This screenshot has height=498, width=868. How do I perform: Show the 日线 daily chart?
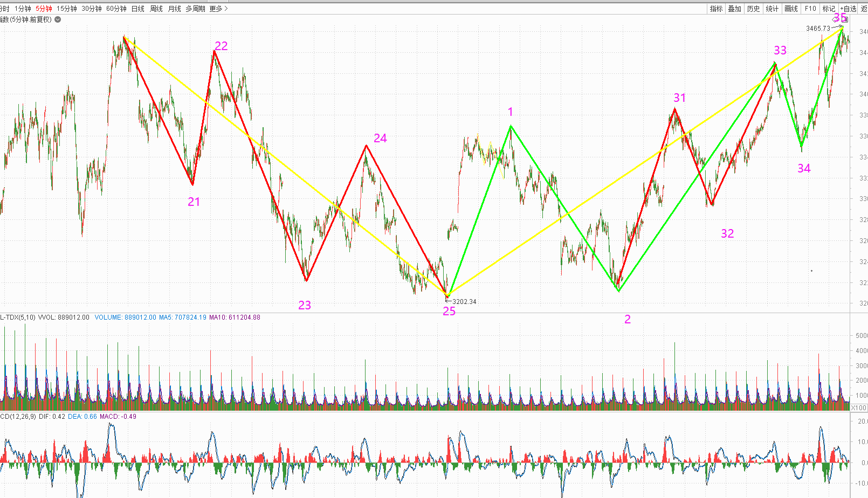(138, 9)
